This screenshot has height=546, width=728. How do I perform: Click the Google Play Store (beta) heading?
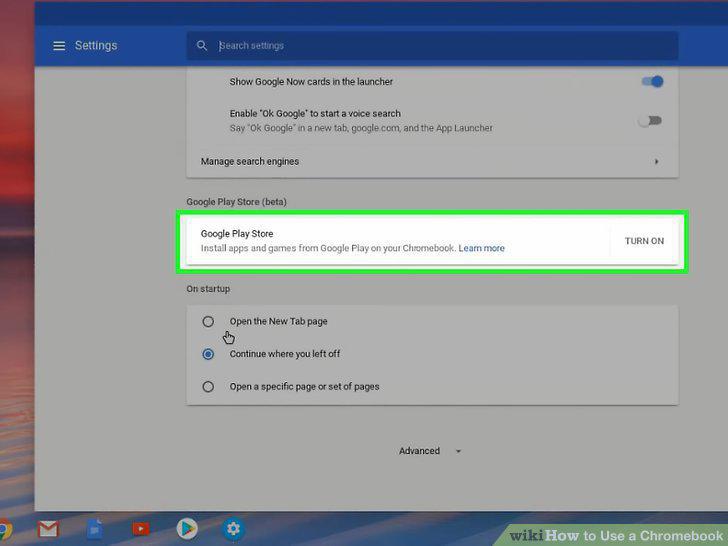click(236, 202)
